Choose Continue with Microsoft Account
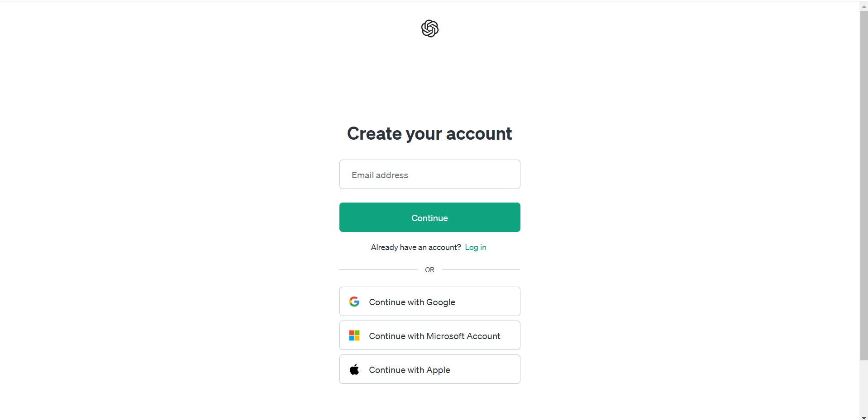This screenshot has width=868, height=420. (x=429, y=335)
